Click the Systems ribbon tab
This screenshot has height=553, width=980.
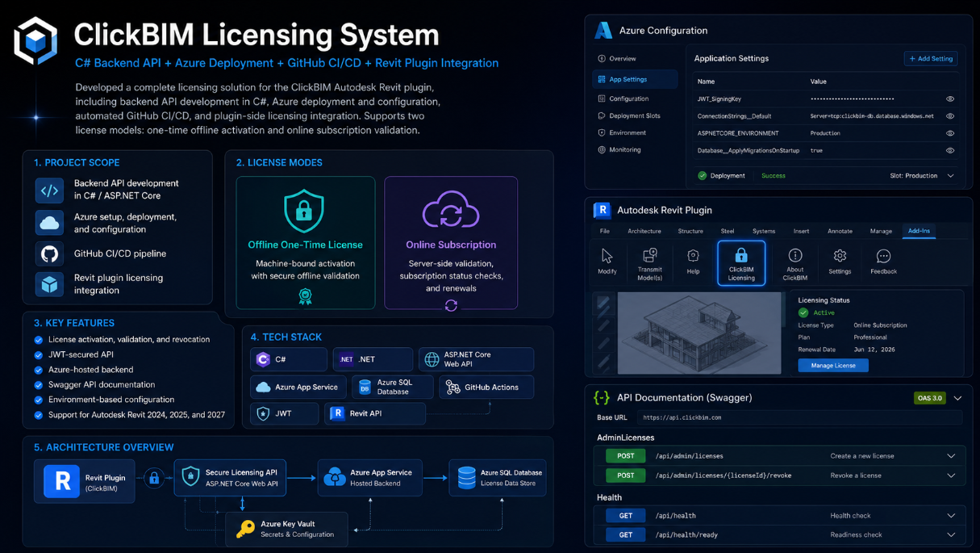pos(764,231)
